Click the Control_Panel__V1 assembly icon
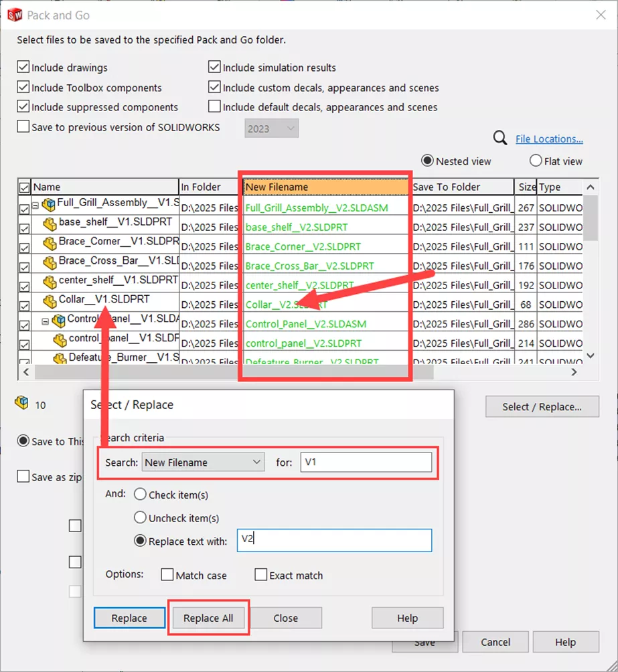 60,320
